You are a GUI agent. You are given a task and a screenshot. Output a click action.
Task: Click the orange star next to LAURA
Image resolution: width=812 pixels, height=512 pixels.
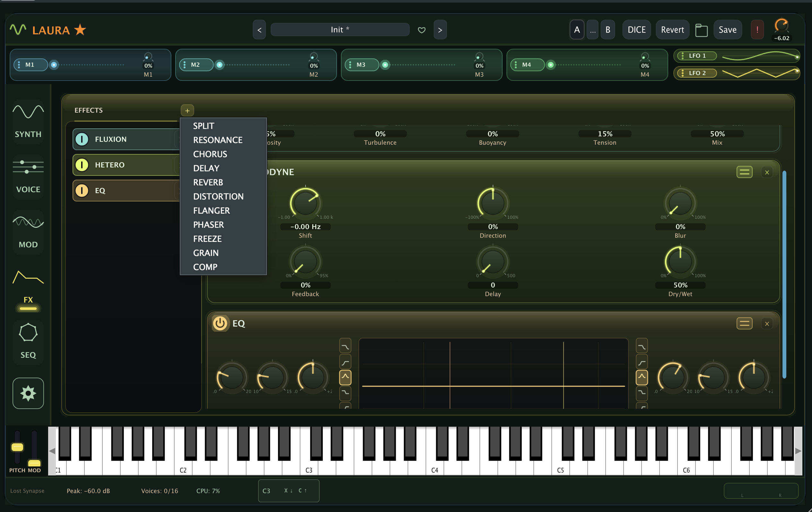click(80, 30)
